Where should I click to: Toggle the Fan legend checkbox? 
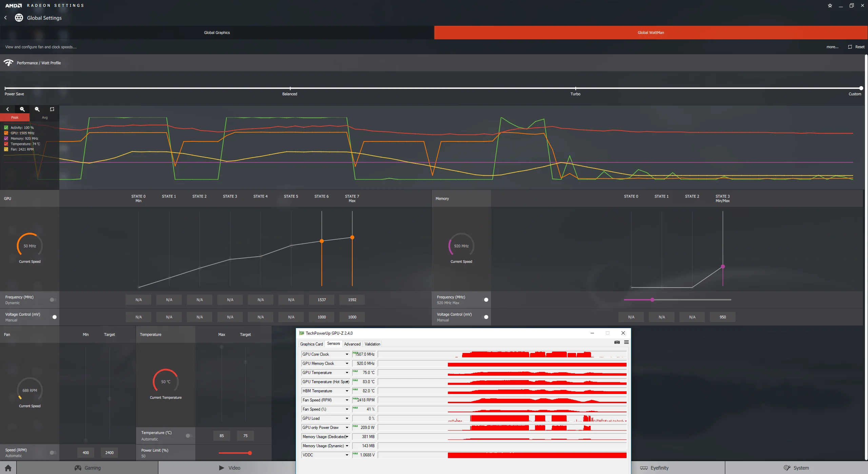coord(6,150)
